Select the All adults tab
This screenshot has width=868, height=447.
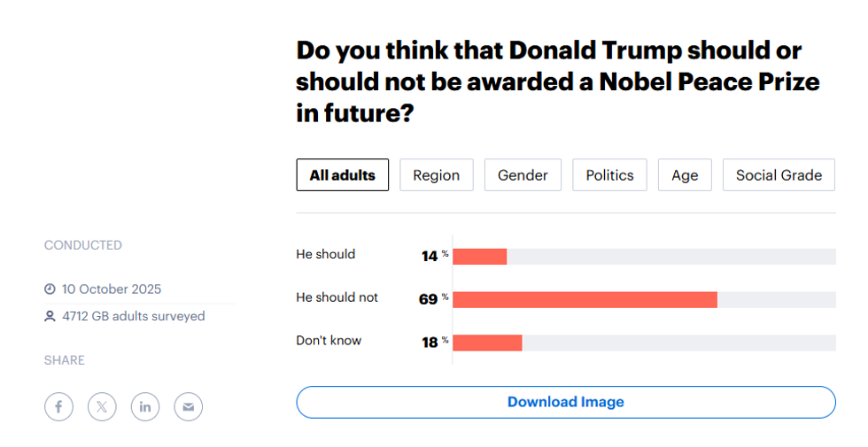342,175
